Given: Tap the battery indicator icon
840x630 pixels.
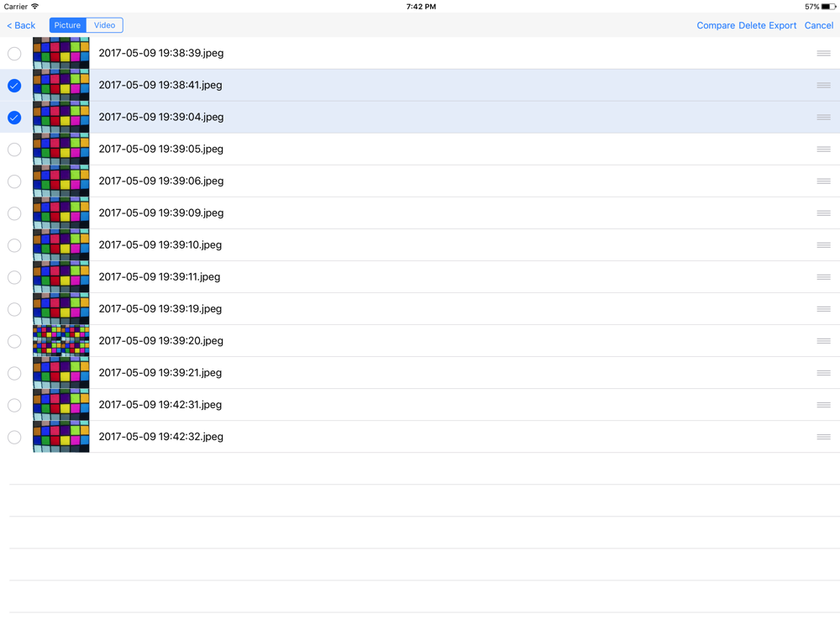Looking at the screenshot, I should (828, 7).
